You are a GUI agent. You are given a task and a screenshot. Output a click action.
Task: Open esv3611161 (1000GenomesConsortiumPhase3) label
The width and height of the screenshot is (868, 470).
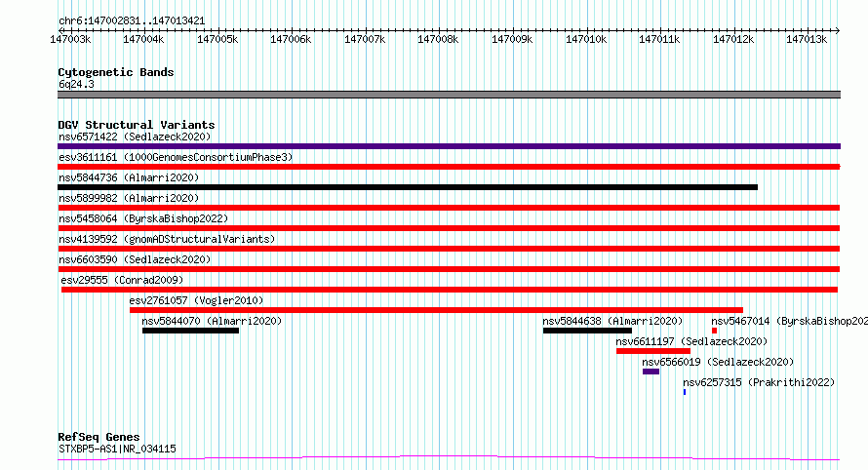pyautogui.click(x=176, y=157)
